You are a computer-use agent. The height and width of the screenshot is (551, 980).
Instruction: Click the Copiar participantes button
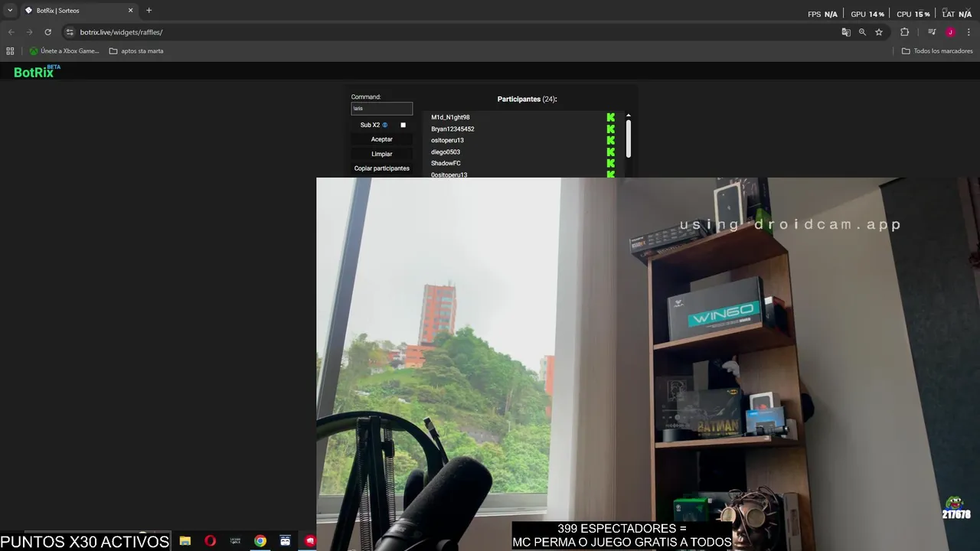[x=381, y=168]
